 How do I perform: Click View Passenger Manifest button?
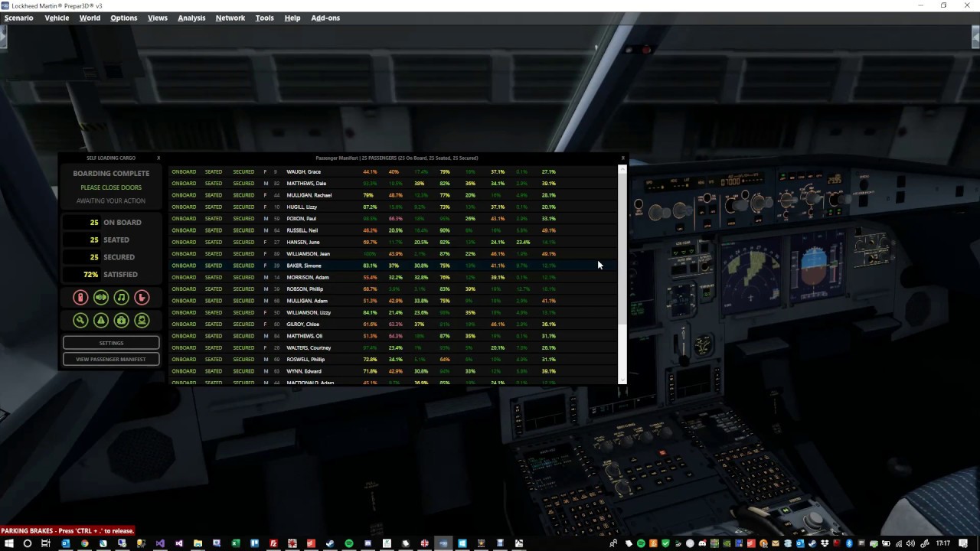coord(111,359)
